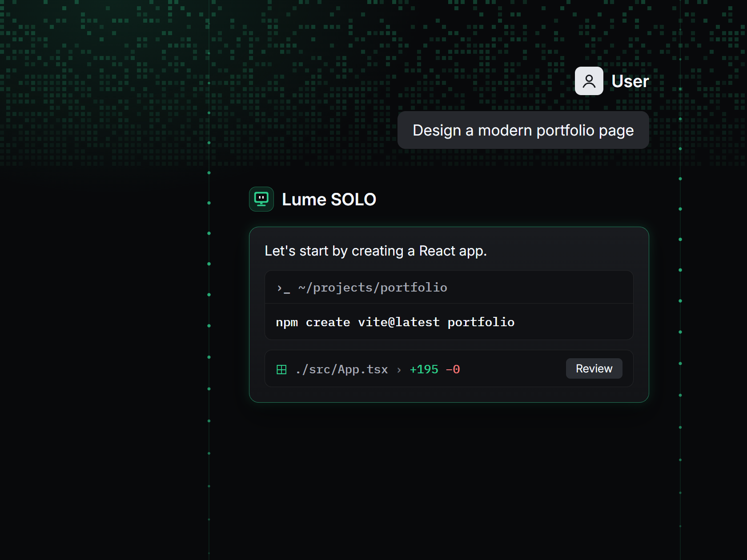747x560 pixels.
Task: Click the 'Design a modern portfolio page' message
Action: pos(523,130)
